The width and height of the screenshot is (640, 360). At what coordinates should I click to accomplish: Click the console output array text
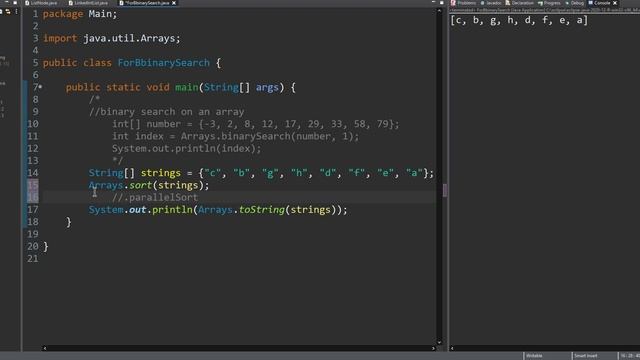click(x=519, y=20)
